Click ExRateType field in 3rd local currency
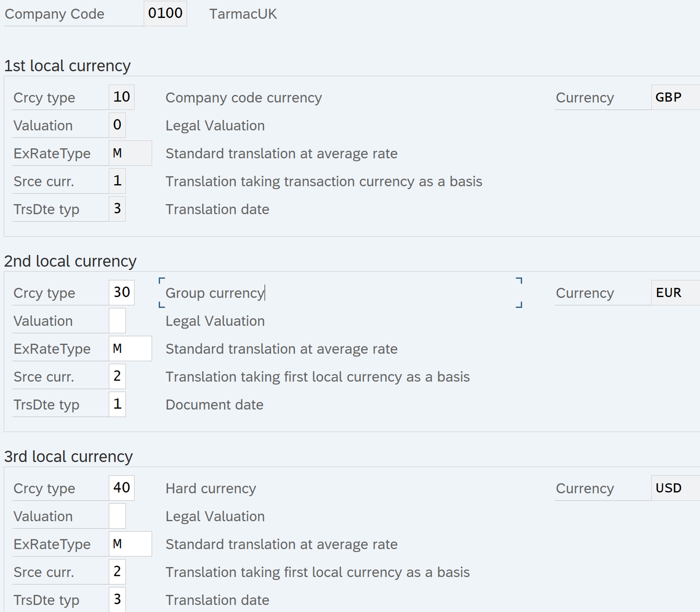Image resolution: width=700 pixels, height=612 pixels. 130,544
